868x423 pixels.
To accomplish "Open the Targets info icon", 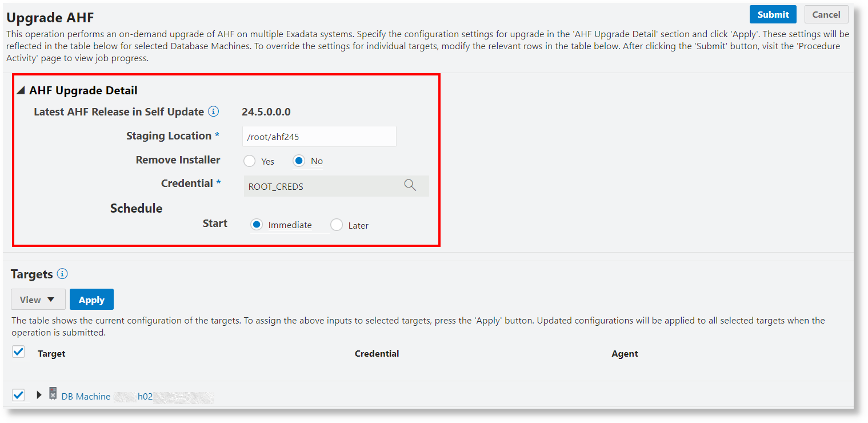I will pyautogui.click(x=62, y=274).
